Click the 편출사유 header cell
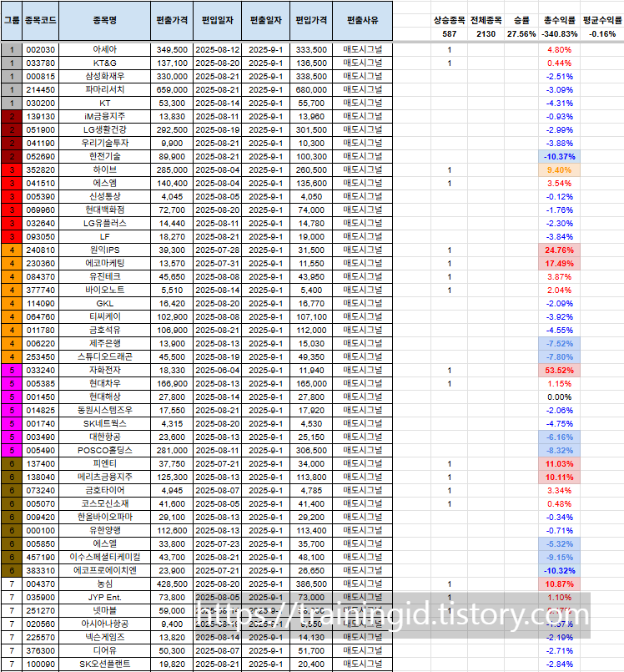The height and width of the screenshot is (672, 624). 362,20
